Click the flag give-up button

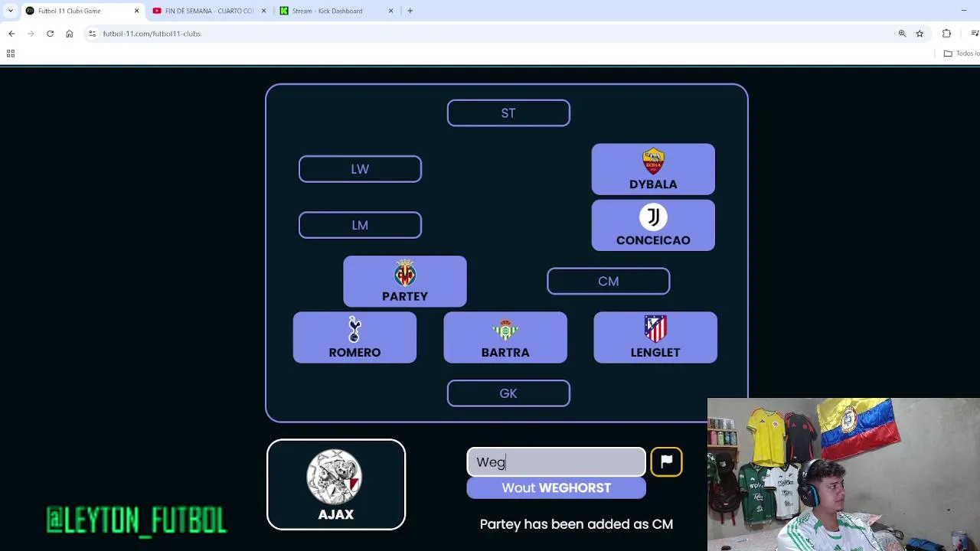tap(666, 461)
